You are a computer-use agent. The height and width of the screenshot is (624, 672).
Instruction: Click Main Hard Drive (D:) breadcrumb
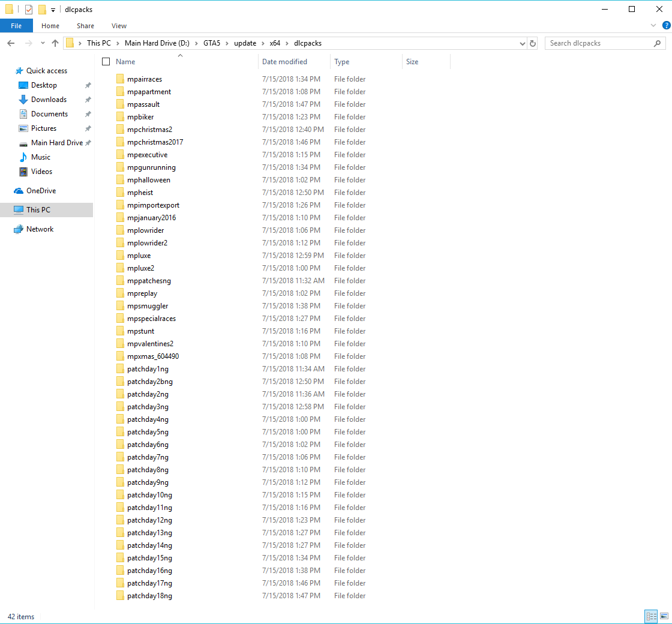click(x=157, y=43)
